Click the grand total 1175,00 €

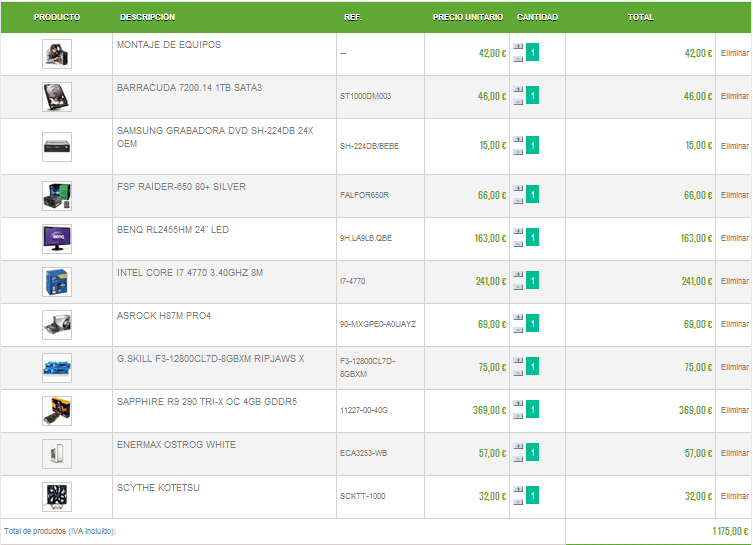point(730,531)
